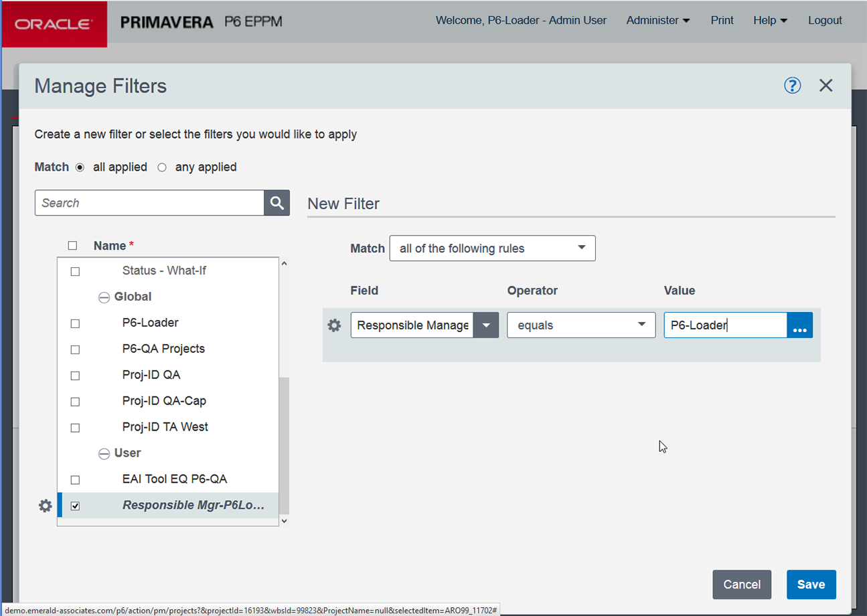Select the any applied radio button
Screen dimensions: 867x616
click(x=161, y=167)
